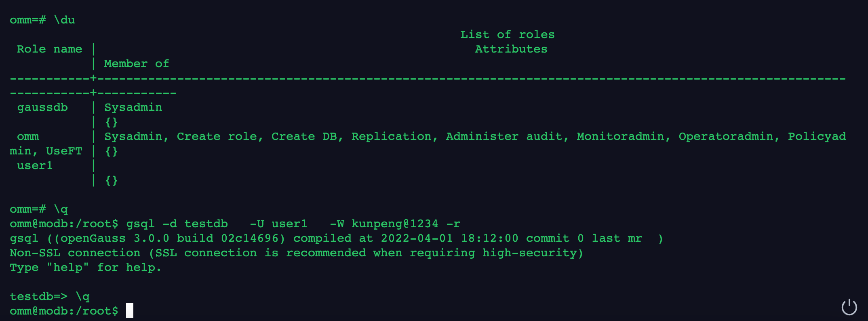Click the kunpeng@1234 password text
This screenshot has height=321, width=868.
[x=395, y=224]
